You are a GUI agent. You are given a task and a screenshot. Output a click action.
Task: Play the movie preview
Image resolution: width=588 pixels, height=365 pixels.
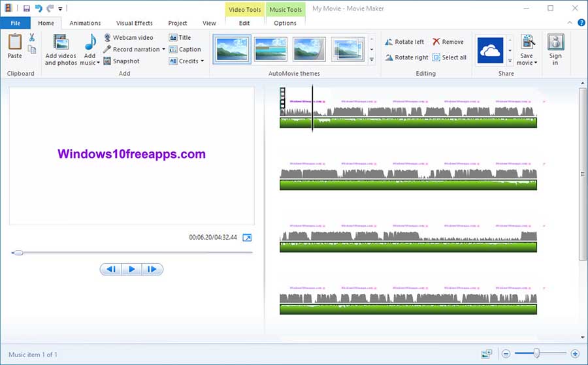[131, 269]
